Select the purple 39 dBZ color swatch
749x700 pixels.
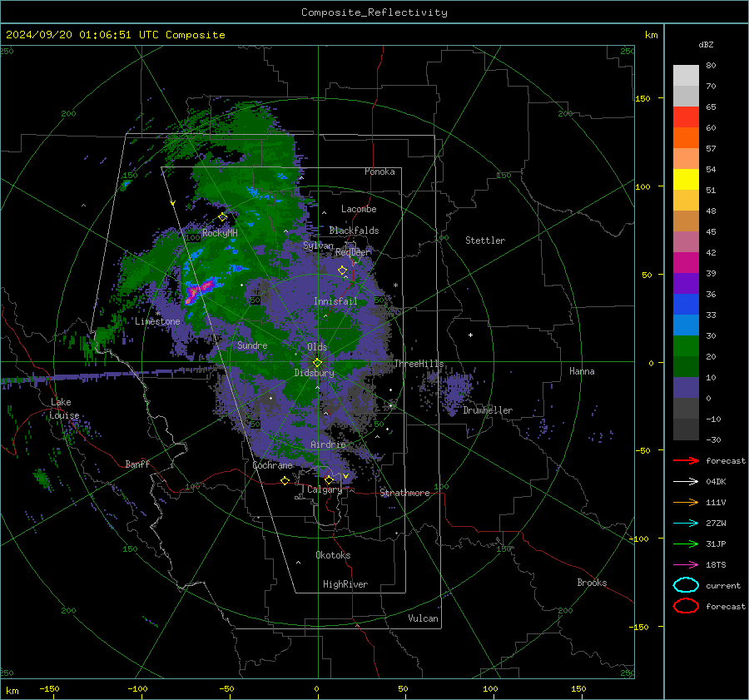686,283
